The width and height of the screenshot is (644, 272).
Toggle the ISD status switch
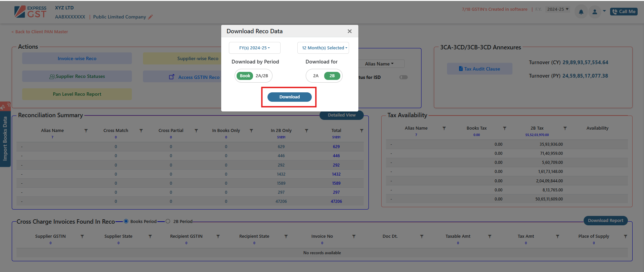click(403, 77)
